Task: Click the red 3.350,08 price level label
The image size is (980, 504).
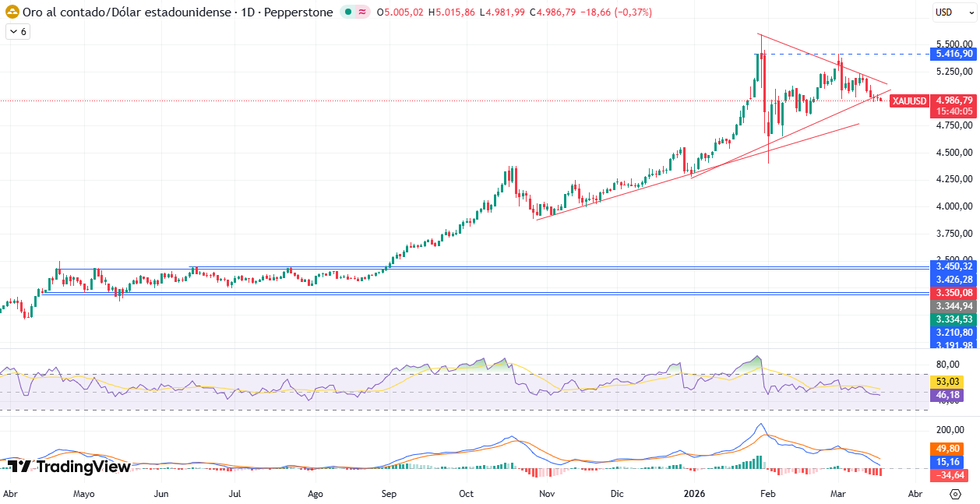Action: coord(954,293)
